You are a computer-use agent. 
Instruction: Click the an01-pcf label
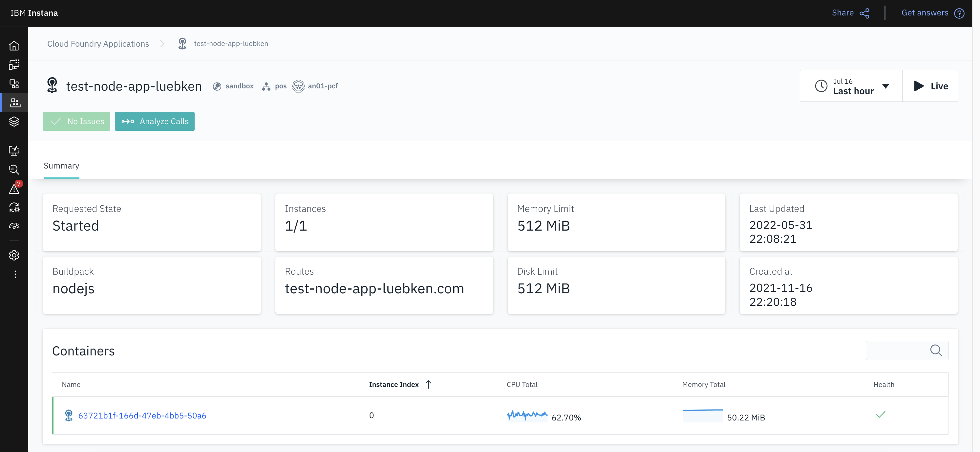click(x=323, y=86)
